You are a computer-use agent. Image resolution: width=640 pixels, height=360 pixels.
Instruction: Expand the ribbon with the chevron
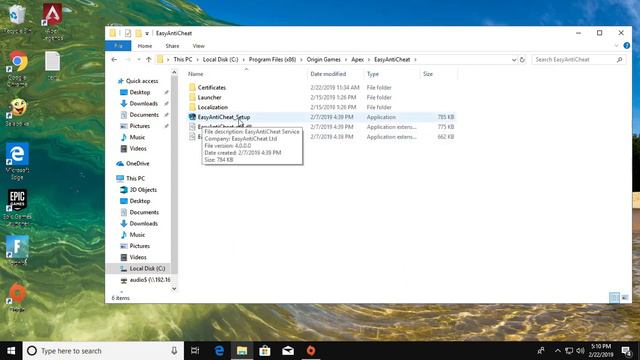(616, 46)
